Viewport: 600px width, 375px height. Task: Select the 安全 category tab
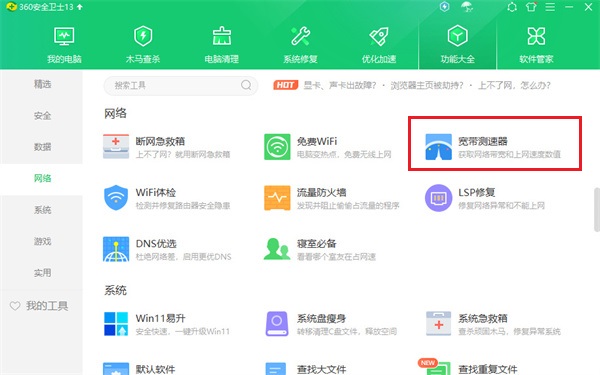[42, 116]
